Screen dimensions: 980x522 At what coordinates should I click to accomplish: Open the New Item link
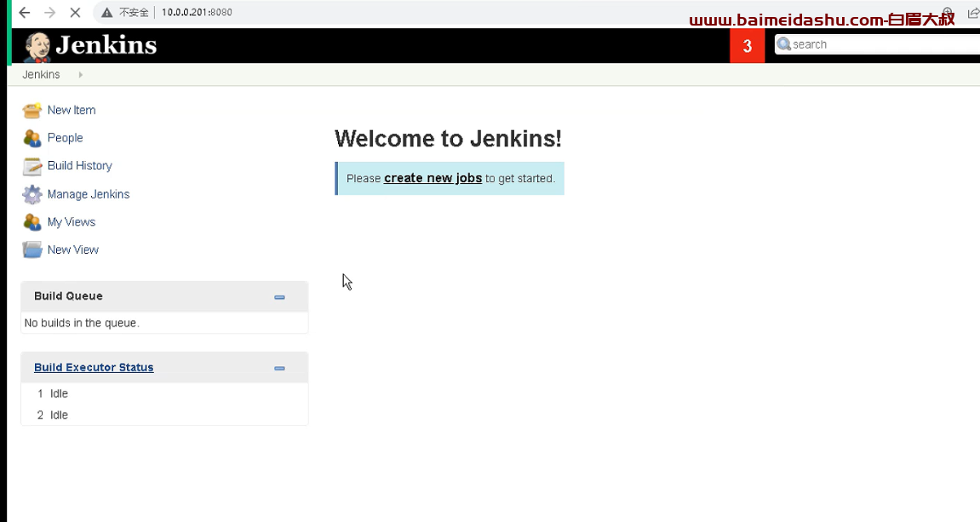(72, 110)
